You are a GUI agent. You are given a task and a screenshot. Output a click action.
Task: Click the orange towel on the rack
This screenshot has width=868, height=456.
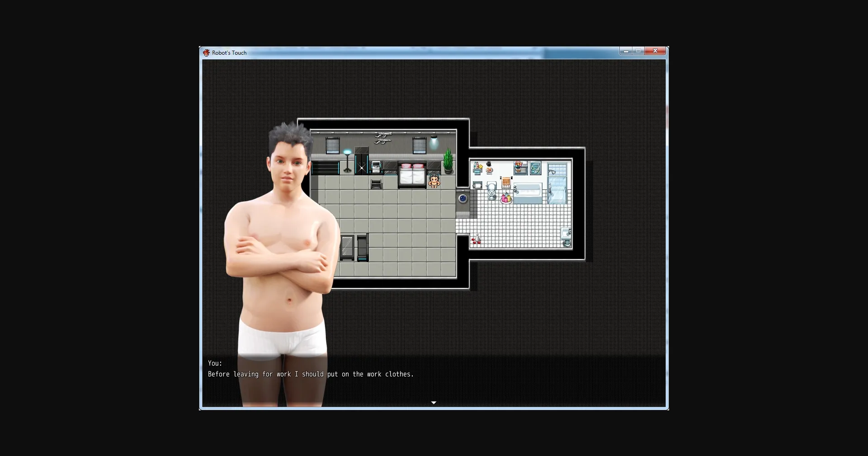506,183
